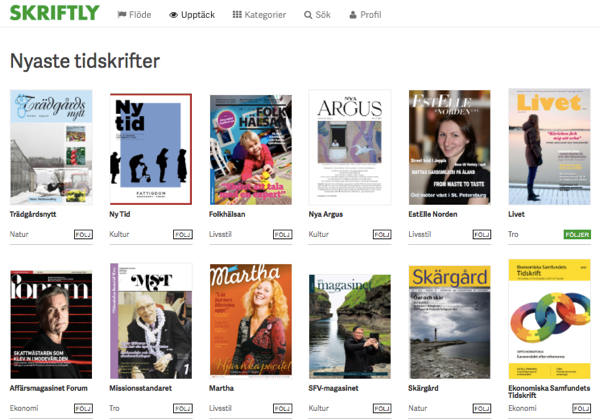Open the Trädgårdsnytt magazine cover
The height and width of the screenshot is (419, 600).
click(x=50, y=147)
